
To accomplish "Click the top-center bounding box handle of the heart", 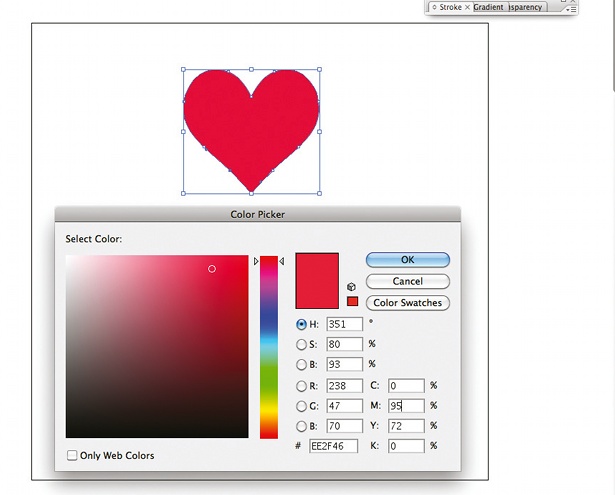I will [x=251, y=69].
